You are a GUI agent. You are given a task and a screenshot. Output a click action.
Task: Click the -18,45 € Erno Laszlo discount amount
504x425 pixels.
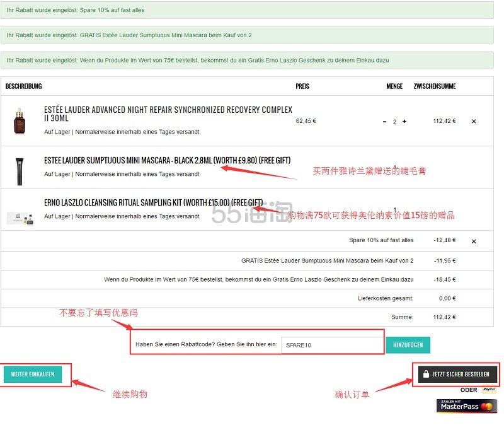[445, 279]
